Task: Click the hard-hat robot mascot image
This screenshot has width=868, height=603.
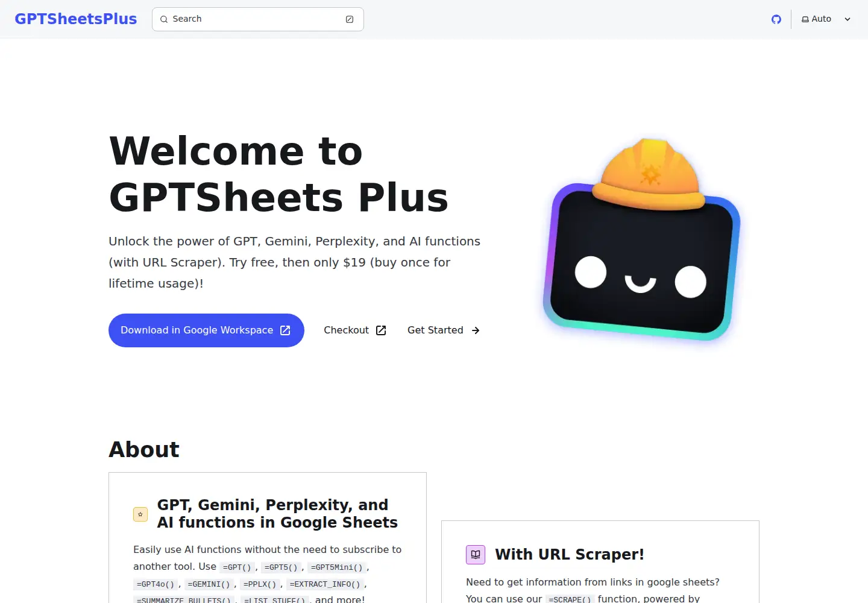Action: click(641, 239)
